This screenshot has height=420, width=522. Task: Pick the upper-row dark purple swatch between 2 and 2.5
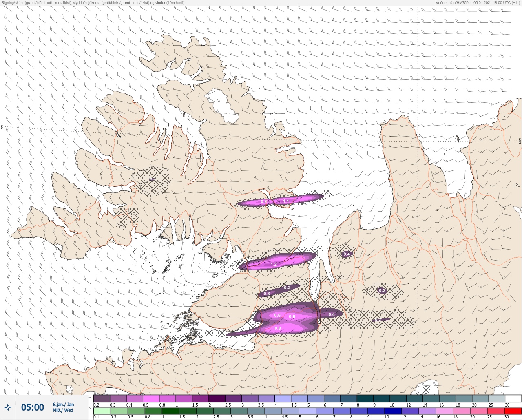pos(217,398)
